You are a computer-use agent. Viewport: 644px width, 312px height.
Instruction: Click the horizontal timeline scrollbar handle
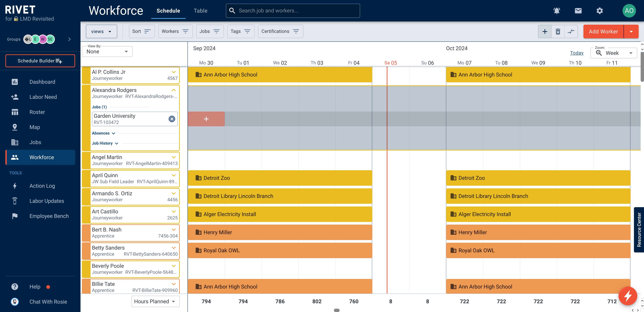(x=336, y=310)
